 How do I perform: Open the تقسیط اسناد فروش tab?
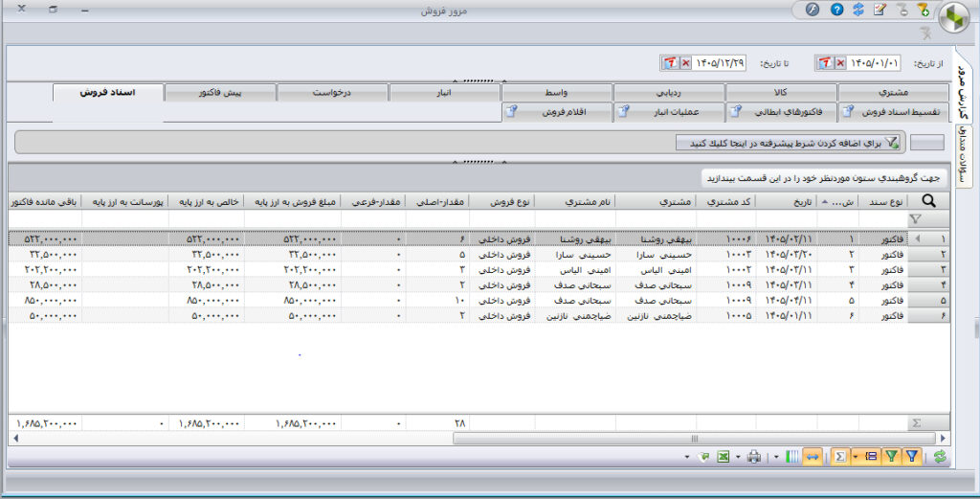(x=893, y=112)
